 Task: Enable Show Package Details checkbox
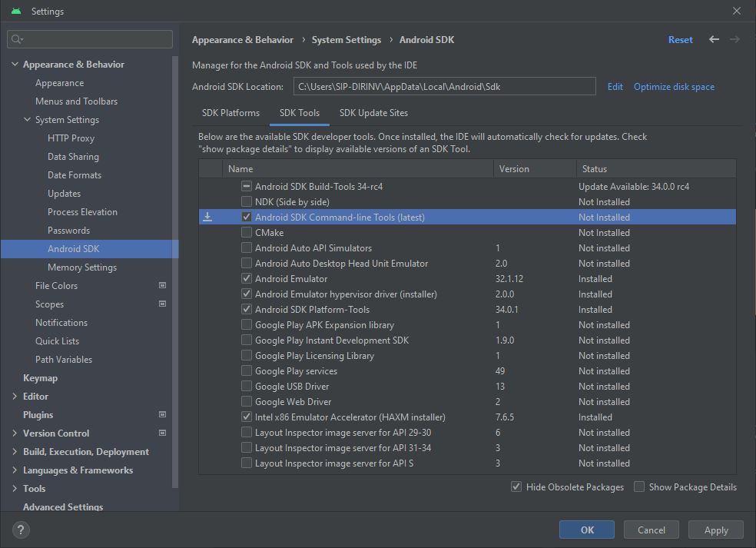[639, 487]
